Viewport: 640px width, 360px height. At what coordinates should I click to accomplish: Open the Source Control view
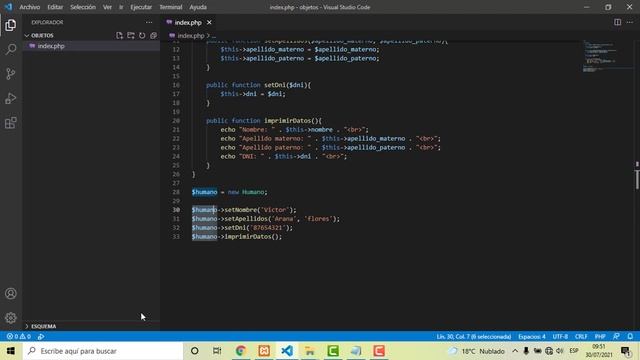11,74
